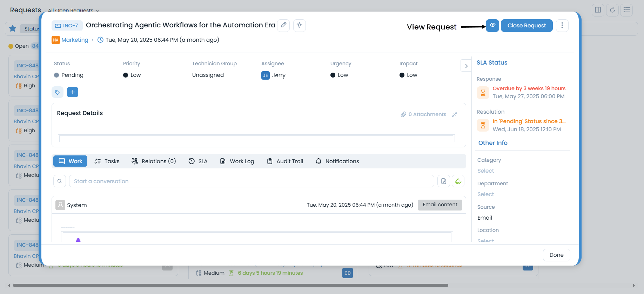Click the 0 Attachments link

coord(423,114)
